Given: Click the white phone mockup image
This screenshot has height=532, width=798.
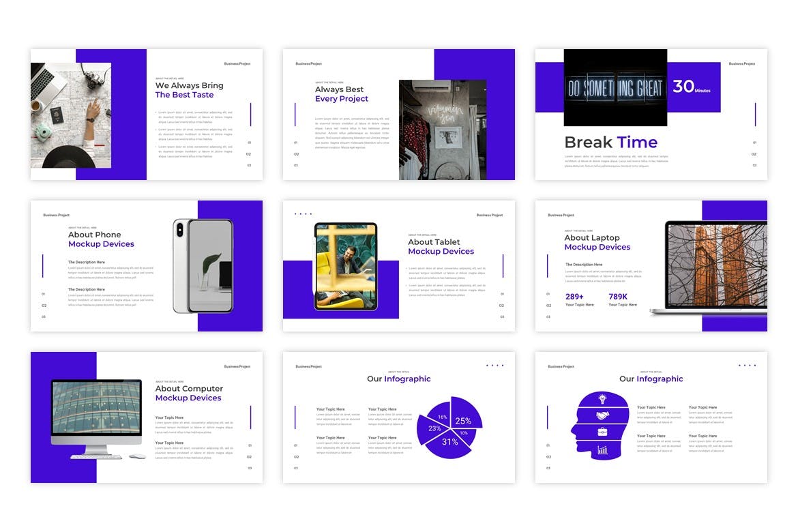Looking at the screenshot, I should [x=203, y=266].
